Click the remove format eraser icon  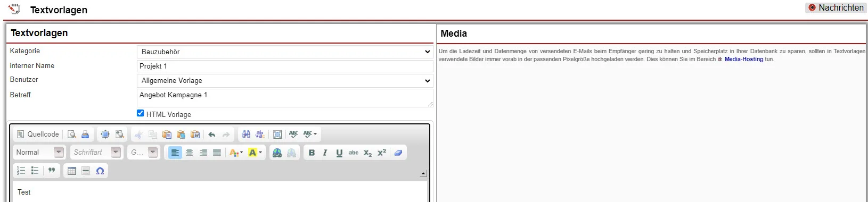(398, 153)
